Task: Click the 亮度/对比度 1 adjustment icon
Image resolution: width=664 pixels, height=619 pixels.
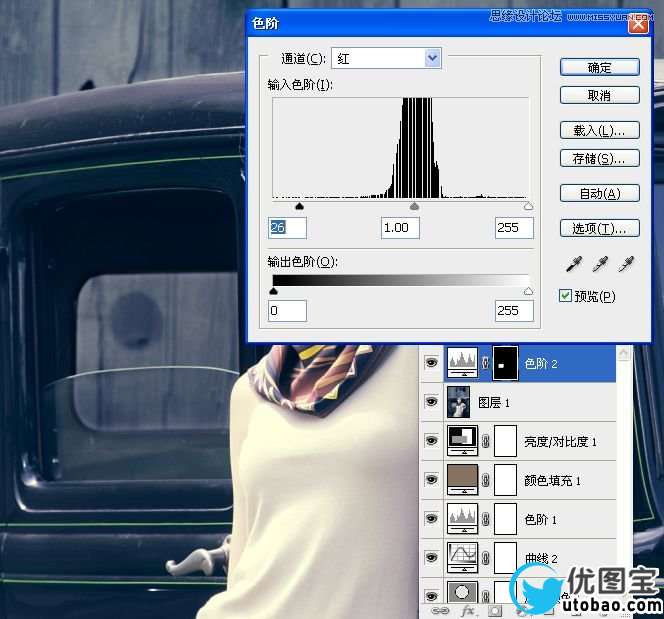Action: (x=462, y=441)
